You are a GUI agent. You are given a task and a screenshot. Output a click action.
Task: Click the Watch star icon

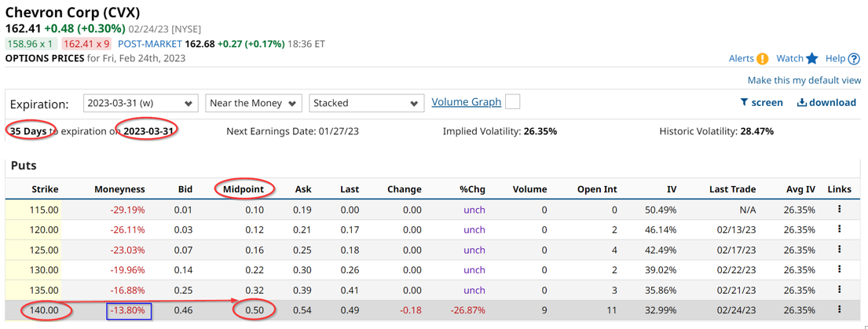point(812,59)
